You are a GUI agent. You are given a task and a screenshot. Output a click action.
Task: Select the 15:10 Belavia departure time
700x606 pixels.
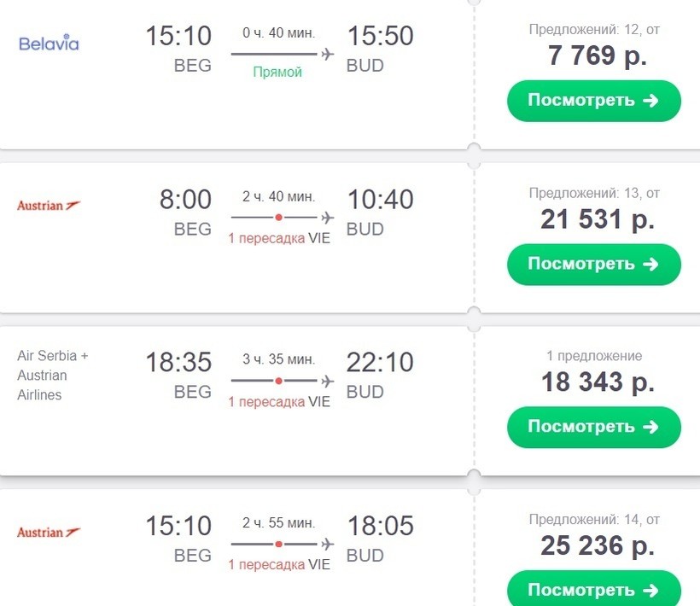click(x=178, y=36)
